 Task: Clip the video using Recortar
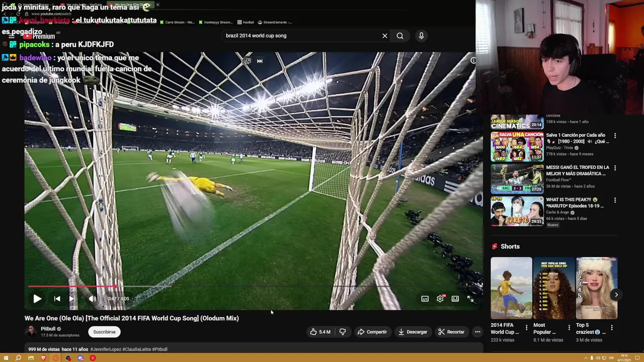click(451, 332)
